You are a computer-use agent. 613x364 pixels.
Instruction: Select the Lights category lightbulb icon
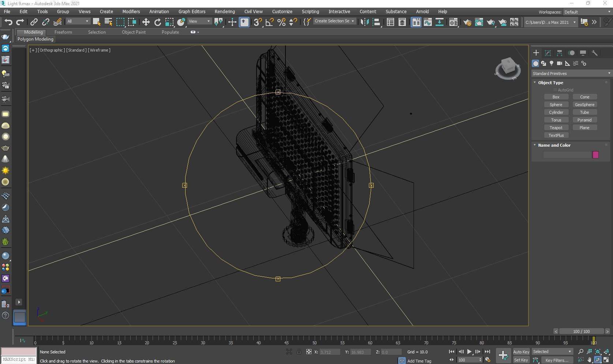coord(552,63)
